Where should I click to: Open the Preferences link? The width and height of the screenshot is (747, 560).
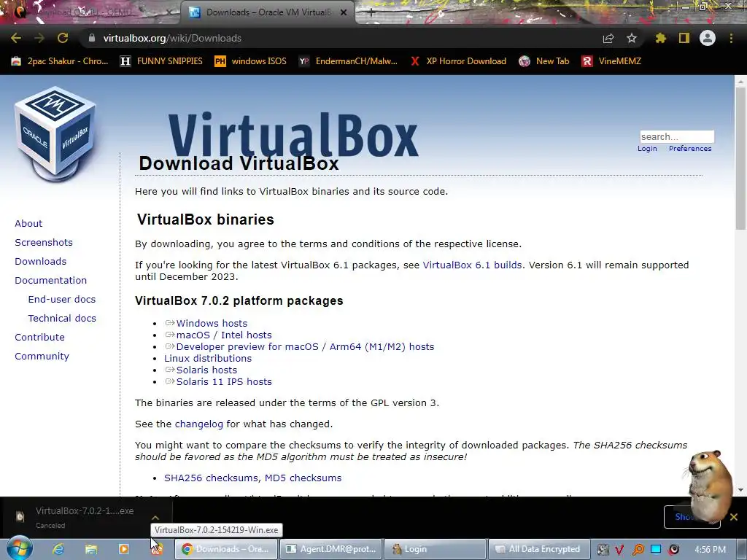(690, 149)
